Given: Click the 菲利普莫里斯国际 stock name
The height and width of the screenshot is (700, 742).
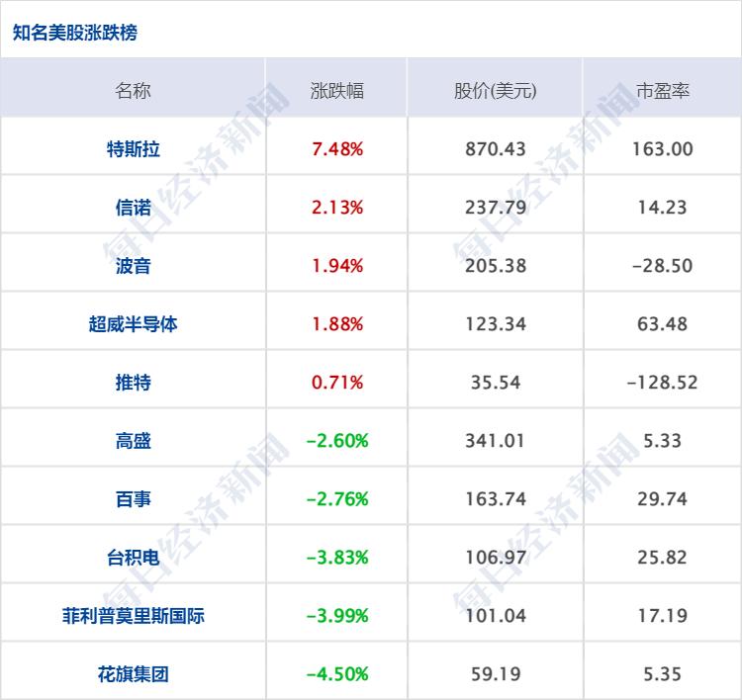Looking at the screenshot, I should (133, 616).
